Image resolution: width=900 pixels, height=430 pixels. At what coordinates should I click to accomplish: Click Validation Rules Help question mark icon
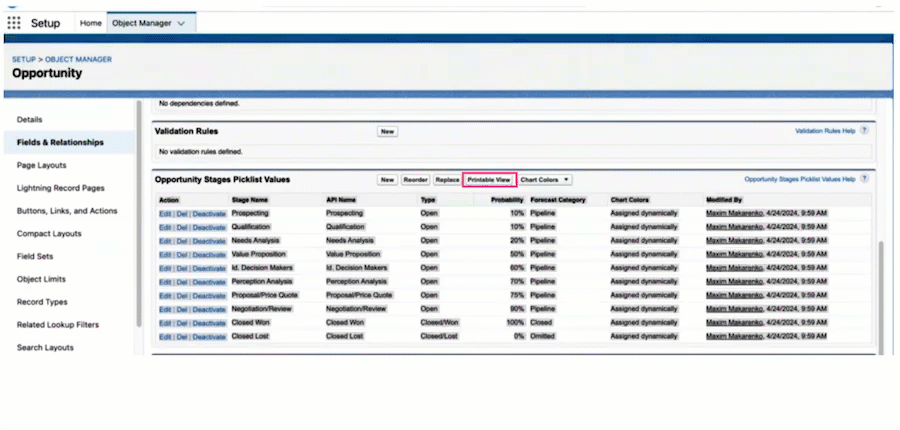(x=864, y=131)
